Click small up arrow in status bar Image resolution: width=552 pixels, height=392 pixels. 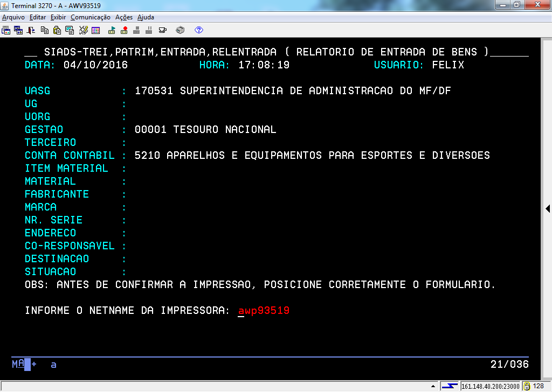433,386
